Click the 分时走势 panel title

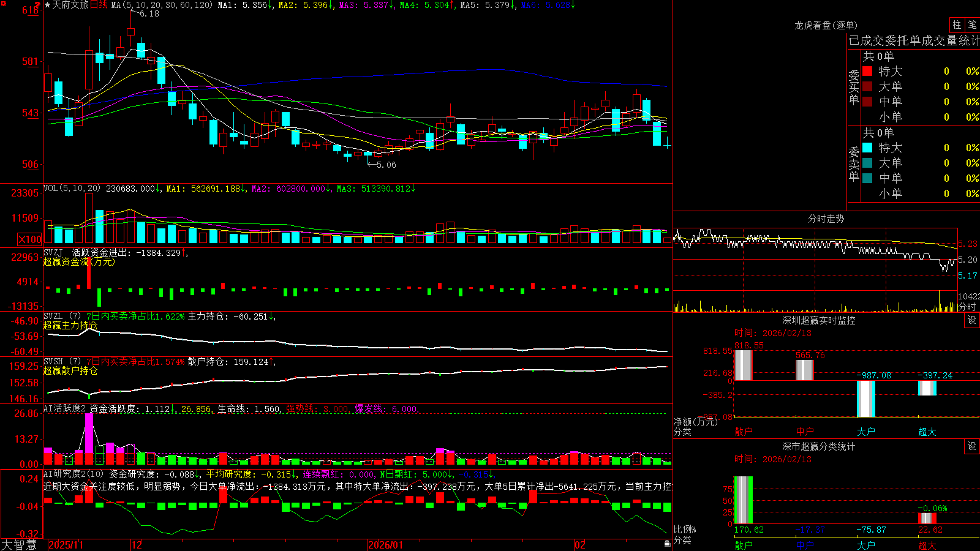coord(826,219)
